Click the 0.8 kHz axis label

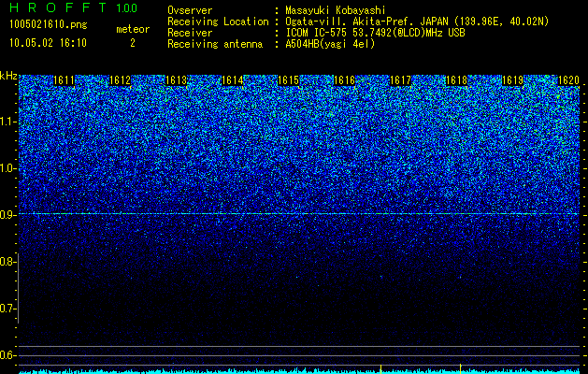pyautogui.click(x=7, y=262)
